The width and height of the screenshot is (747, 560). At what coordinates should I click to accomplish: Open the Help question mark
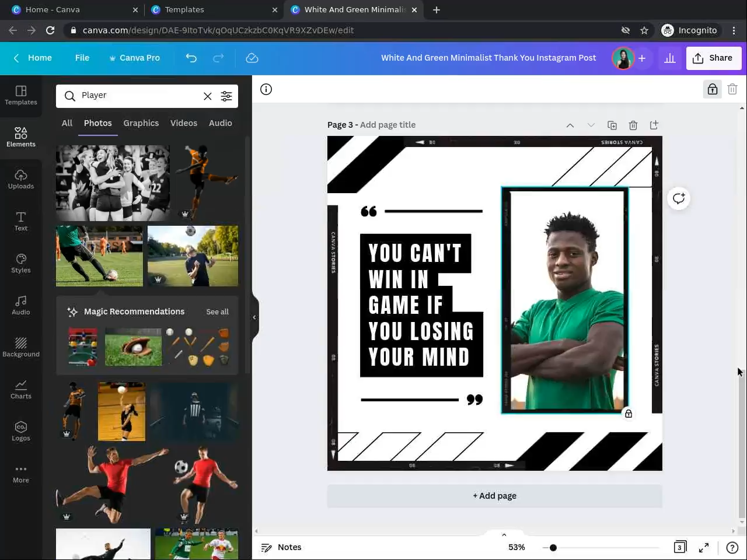pyautogui.click(x=732, y=547)
